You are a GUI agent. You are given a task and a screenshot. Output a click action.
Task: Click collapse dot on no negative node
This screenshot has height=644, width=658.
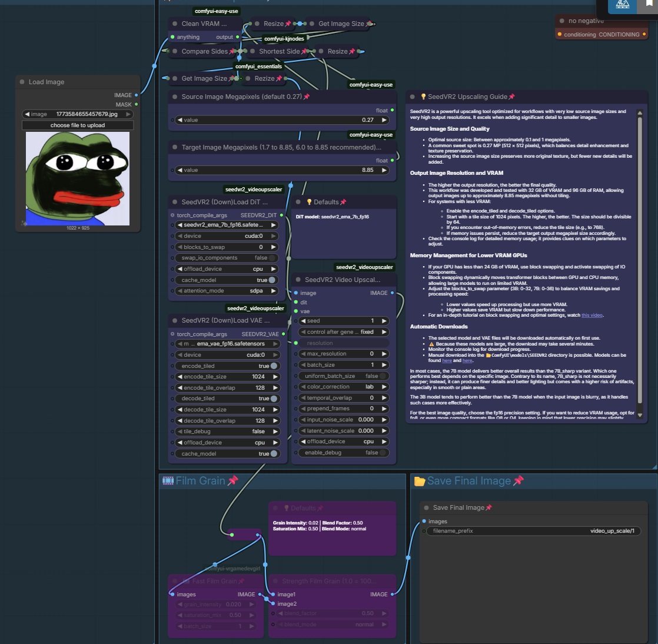point(561,21)
